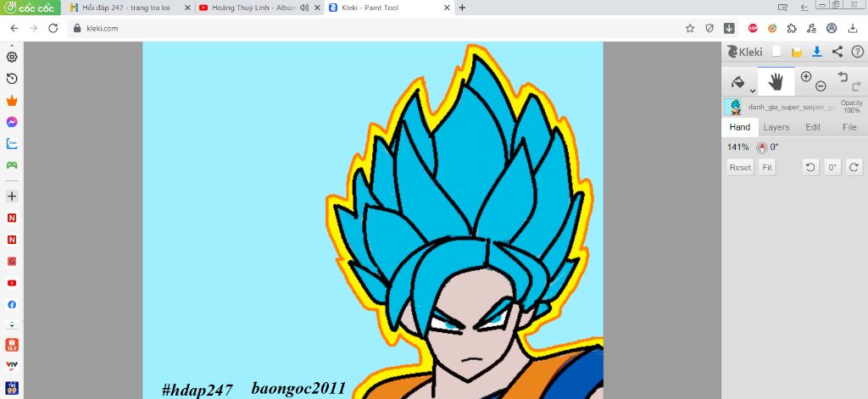Open the media playlist control icon
The image size is (868, 399).
point(811,28)
